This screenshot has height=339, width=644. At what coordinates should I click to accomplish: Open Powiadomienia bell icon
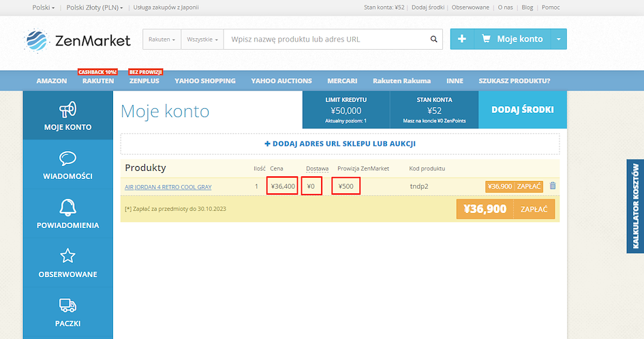coord(67,207)
